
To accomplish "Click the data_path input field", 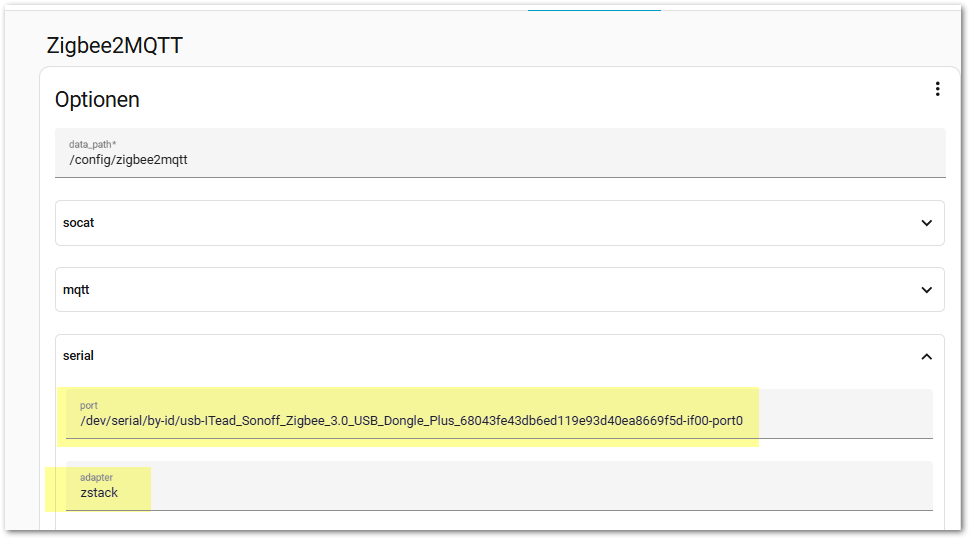I will (500, 153).
